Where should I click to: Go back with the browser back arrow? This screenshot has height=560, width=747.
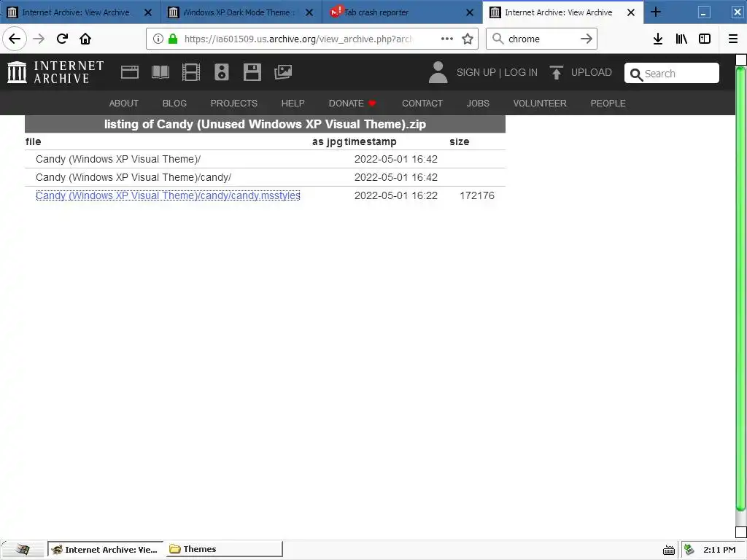click(x=15, y=39)
